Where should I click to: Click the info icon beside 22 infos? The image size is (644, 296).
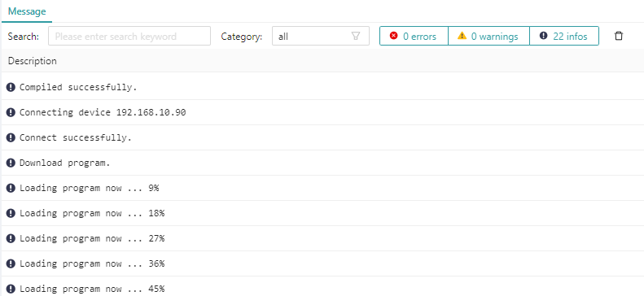pos(543,36)
